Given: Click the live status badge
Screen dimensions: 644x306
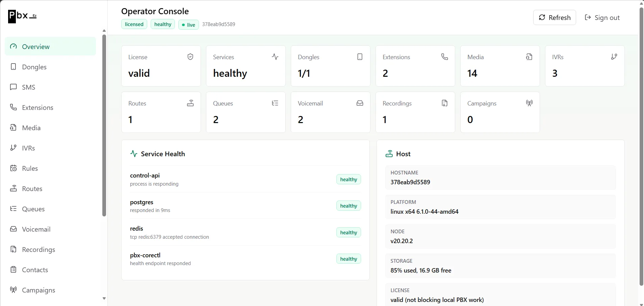Looking at the screenshot, I should point(188,25).
